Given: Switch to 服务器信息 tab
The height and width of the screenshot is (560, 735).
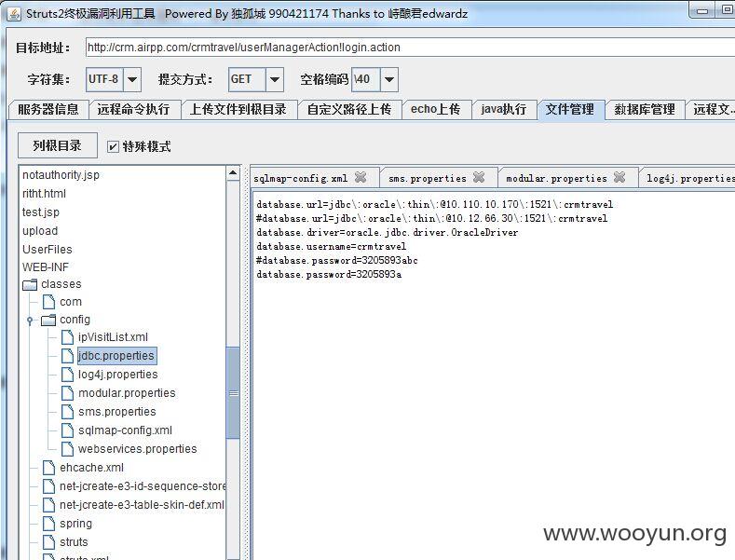Looking at the screenshot, I should pos(48,110).
